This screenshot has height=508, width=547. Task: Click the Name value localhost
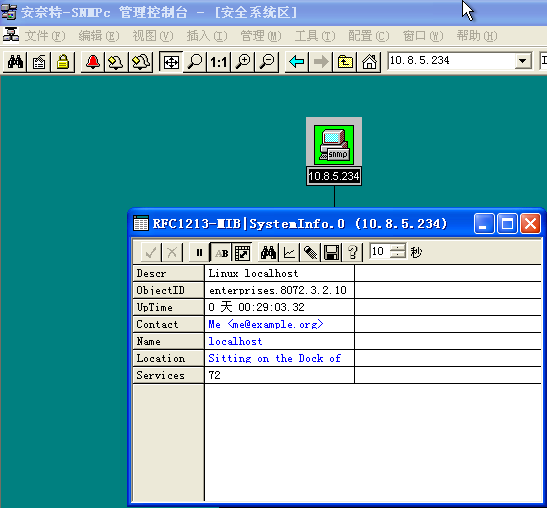(235, 341)
